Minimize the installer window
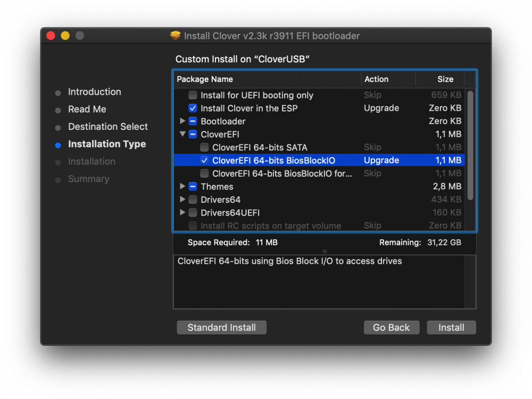Image resolution: width=532 pixels, height=399 pixels. 65,36
